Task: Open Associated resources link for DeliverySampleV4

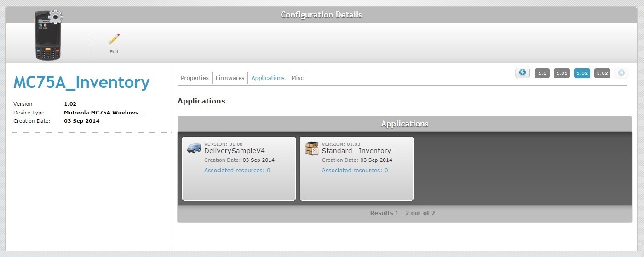Action: [x=237, y=171]
